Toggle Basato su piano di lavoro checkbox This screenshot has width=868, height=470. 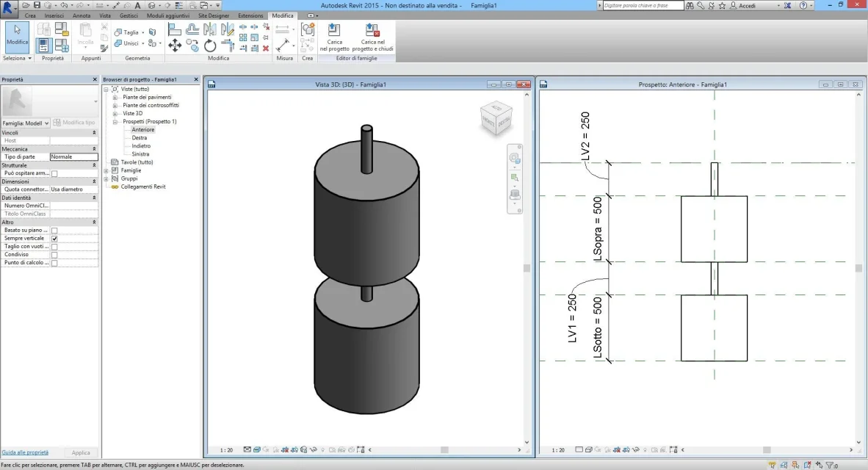(54, 231)
